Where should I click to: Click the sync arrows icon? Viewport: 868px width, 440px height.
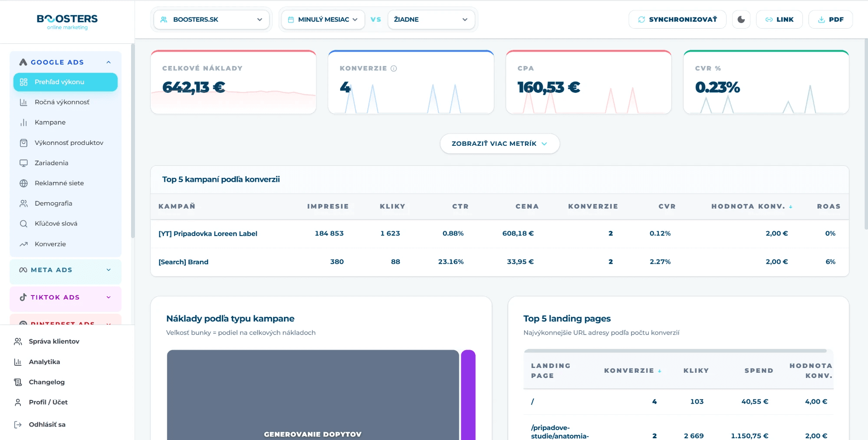[641, 20]
